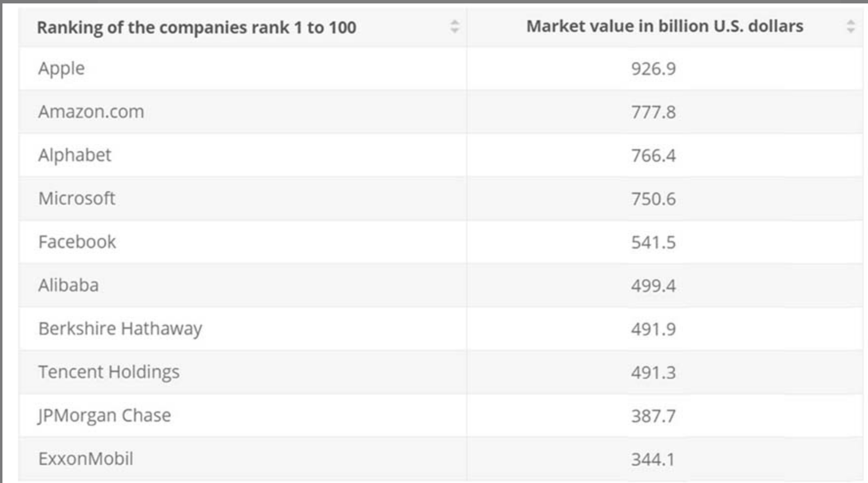Screen dimensions: 868x483
Task: Select the Alphabet company cell
Action: pyautogui.click(x=75, y=155)
